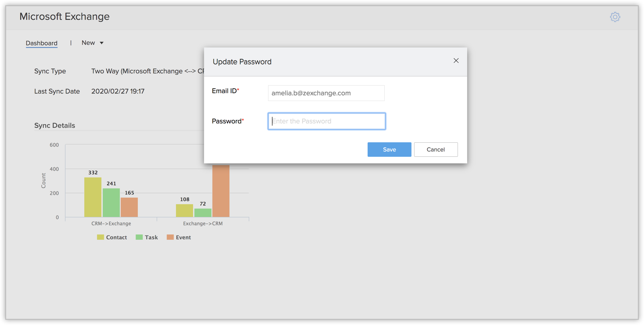Click the Cancel button
The width and height of the screenshot is (644, 325).
click(x=436, y=149)
